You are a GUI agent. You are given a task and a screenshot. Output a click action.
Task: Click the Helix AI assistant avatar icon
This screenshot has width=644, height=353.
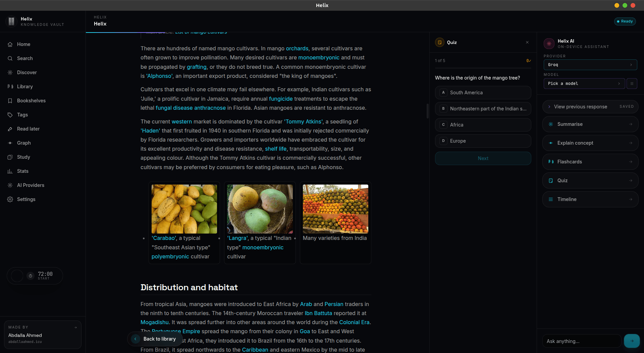pos(549,44)
